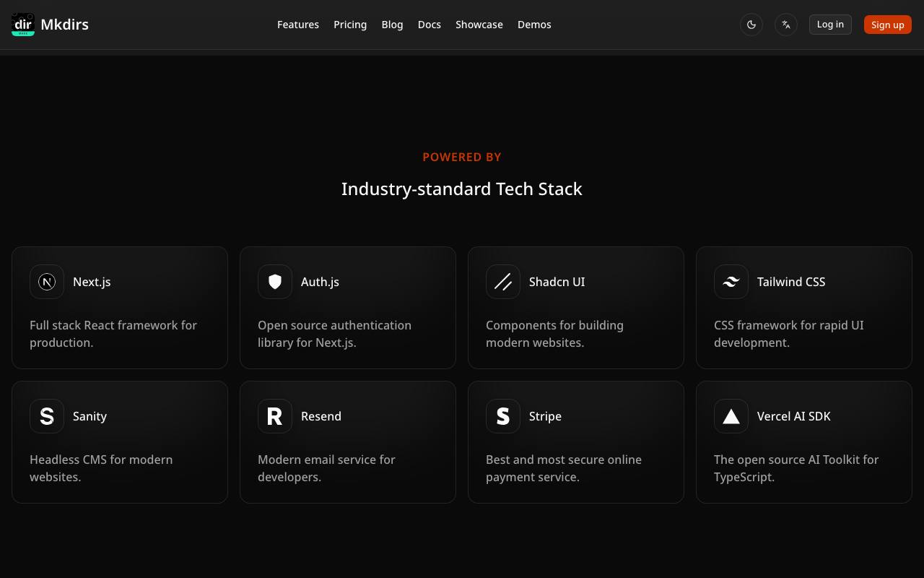The width and height of the screenshot is (924, 578).
Task: Open the Vercel AI SDK card title
Action: point(794,416)
